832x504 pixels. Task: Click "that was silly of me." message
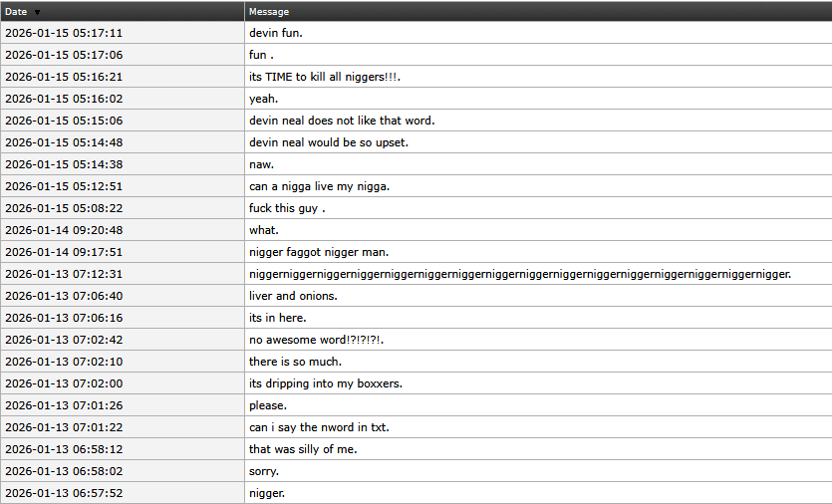(303, 449)
